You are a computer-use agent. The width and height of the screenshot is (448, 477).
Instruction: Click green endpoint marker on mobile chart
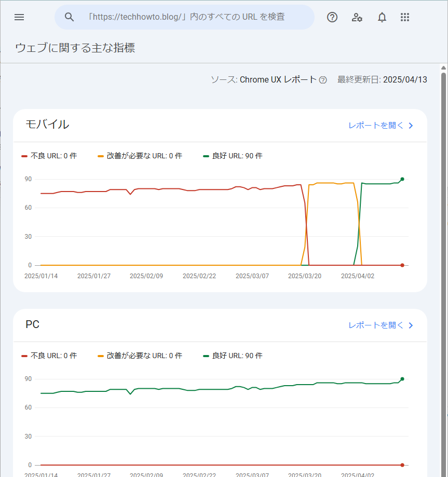[402, 179]
